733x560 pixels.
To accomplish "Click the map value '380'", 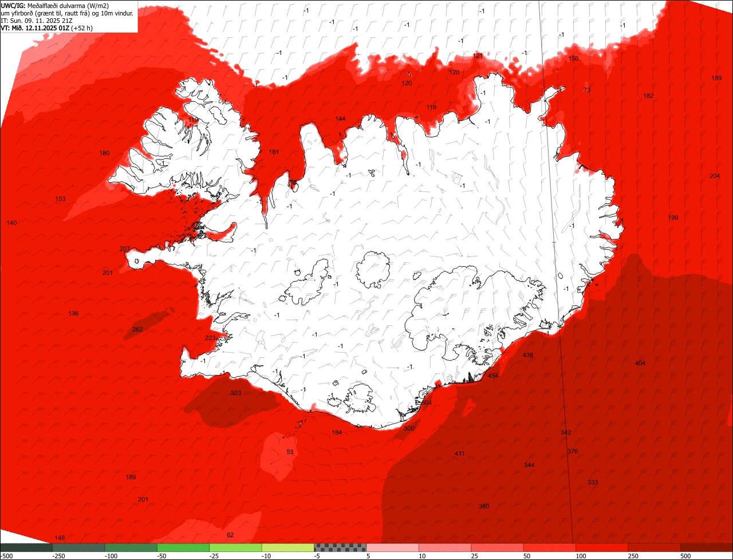I will point(484,506).
